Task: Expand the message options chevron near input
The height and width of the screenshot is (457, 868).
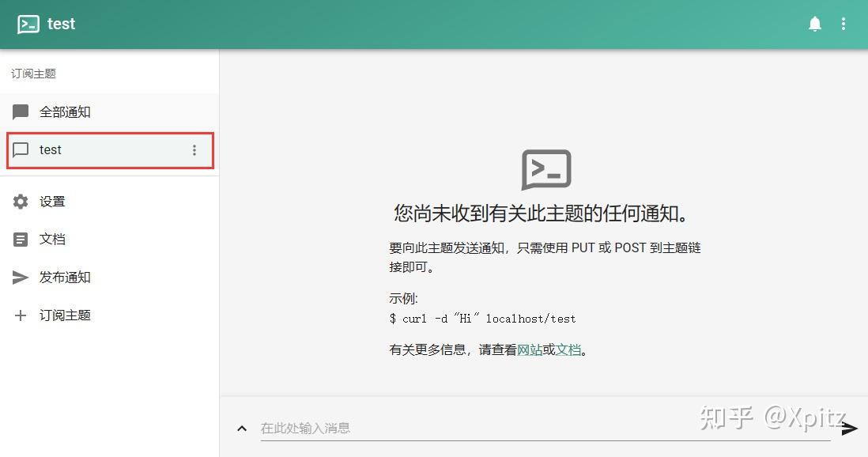Action: pos(242,428)
